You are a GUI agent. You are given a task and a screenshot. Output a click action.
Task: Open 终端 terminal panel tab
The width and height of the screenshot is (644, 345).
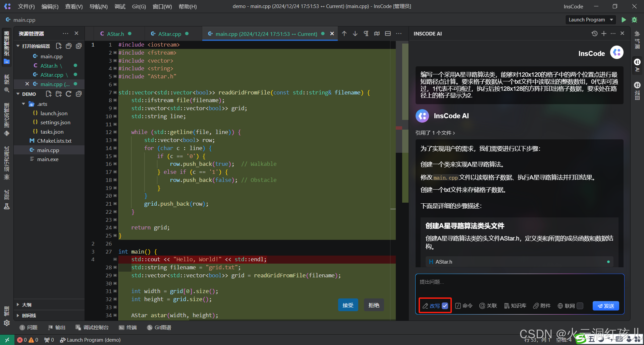click(128, 328)
